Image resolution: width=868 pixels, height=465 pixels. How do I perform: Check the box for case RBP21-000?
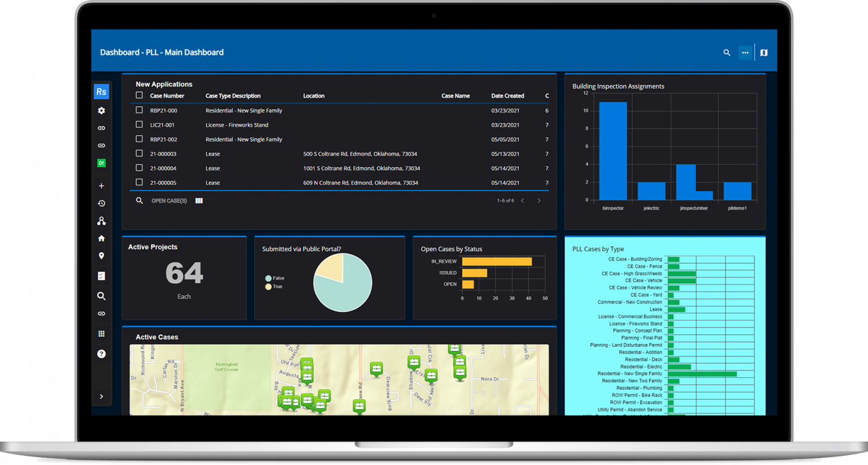(139, 110)
